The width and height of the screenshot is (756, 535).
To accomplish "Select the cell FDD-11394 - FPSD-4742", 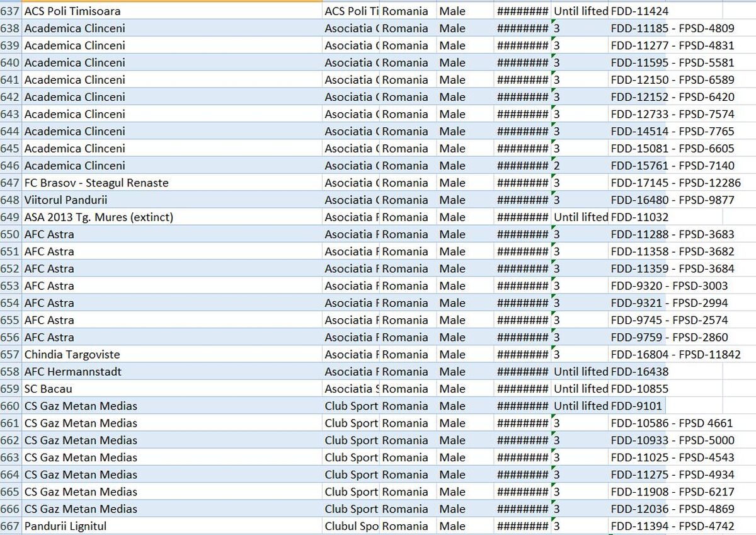I will (x=672, y=526).
